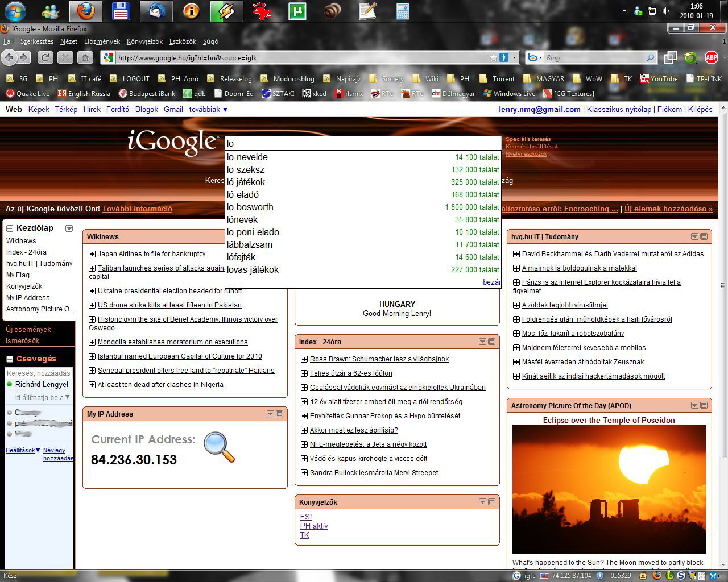This screenshot has width=728, height=582.
Task: Open the Könyvjelzők menu in the menu bar
Action: [144, 41]
